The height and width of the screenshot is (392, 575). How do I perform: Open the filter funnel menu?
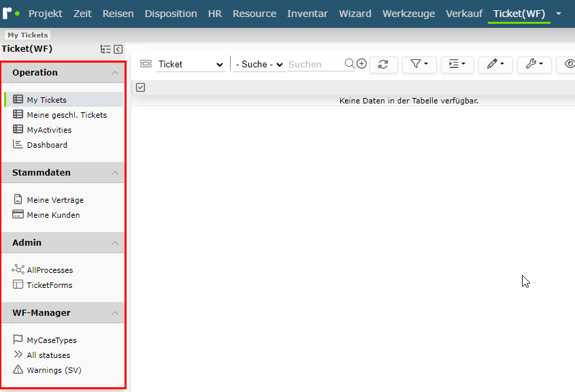pos(419,65)
